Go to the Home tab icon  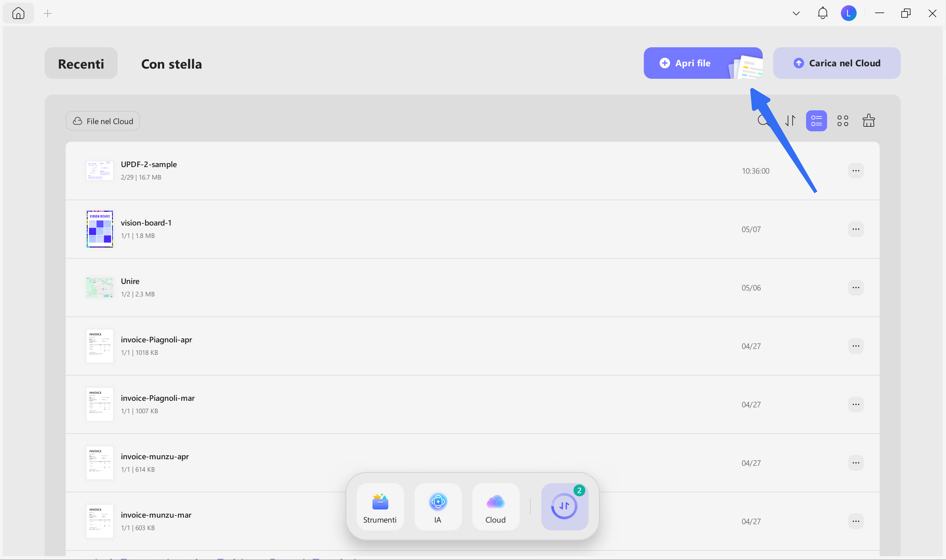(18, 13)
